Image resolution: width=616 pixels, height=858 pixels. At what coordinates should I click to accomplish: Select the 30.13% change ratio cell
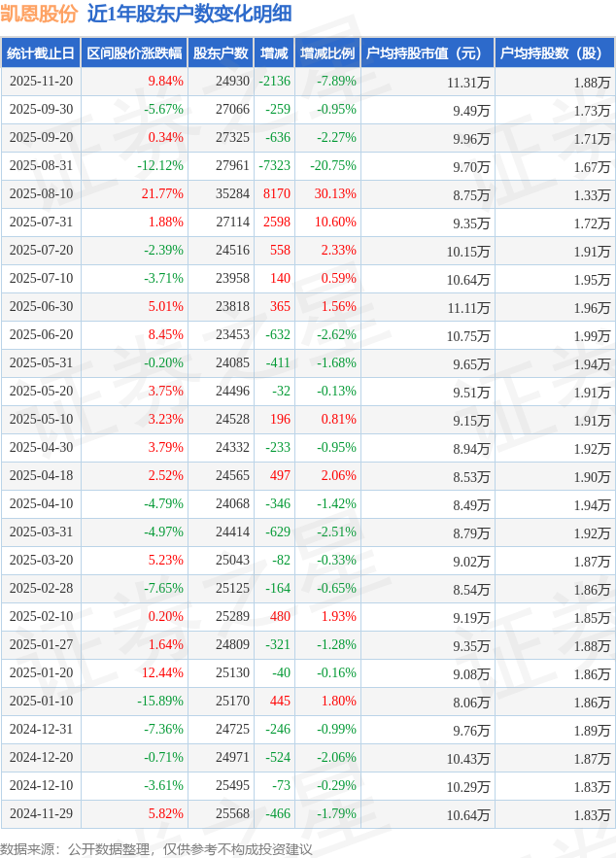click(336, 194)
